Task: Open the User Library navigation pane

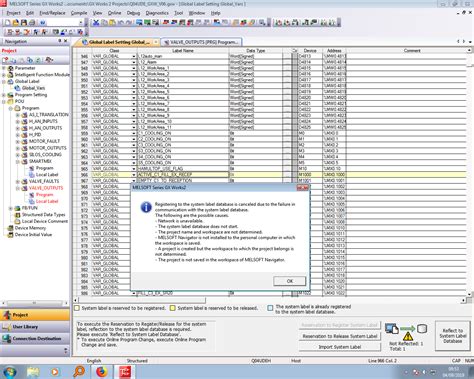Action: (35, 327)
